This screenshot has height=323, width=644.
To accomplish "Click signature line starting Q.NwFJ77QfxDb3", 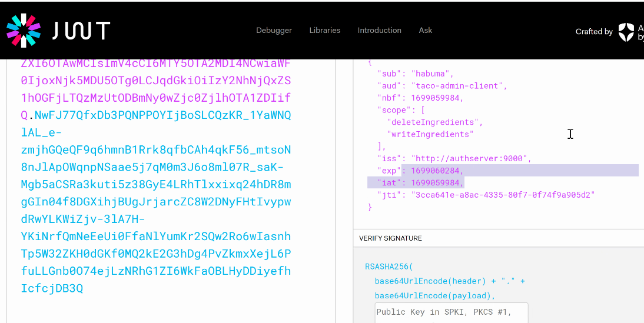I will tap(155, 115).
